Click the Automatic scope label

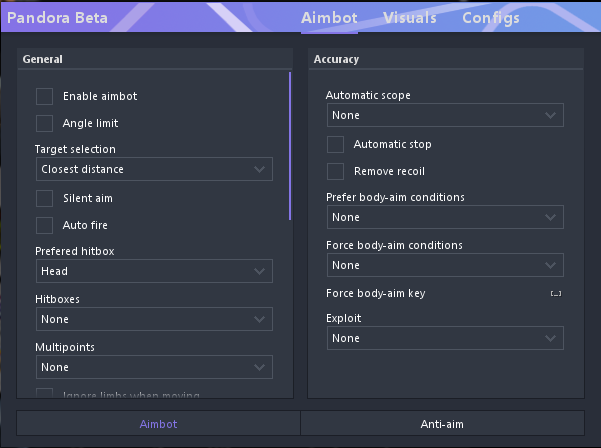(368, 95)
